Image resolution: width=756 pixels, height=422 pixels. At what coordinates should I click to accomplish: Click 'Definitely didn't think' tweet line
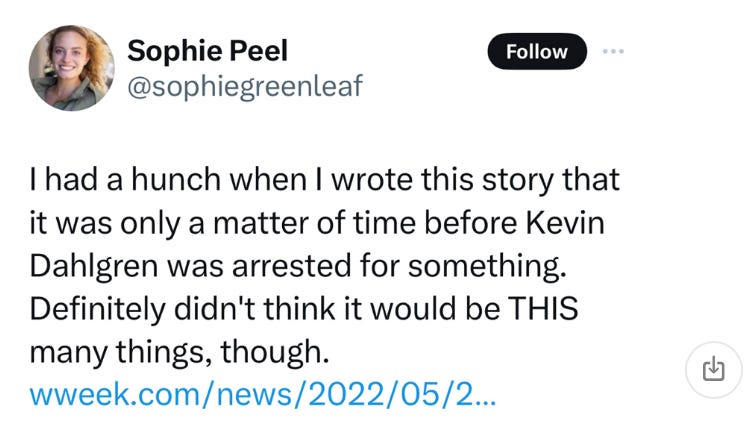pyautogui.click(x=304, y=309)
